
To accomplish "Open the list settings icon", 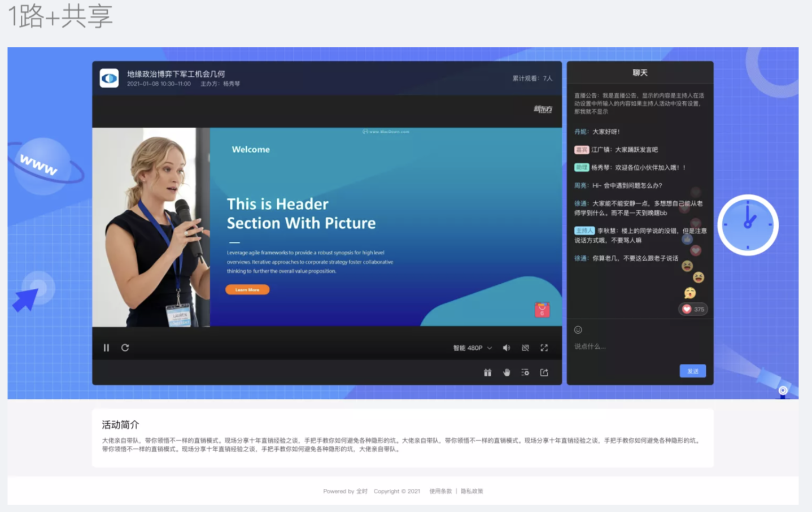I will point(525,372).
